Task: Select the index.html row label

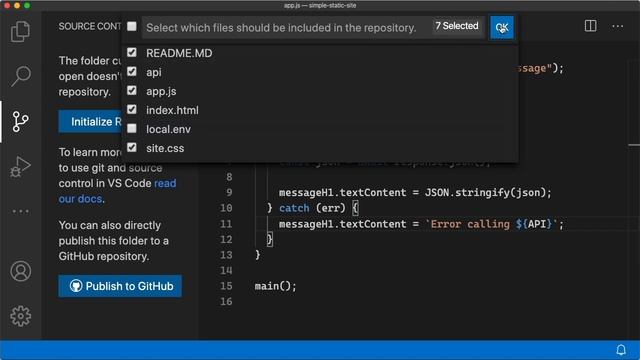Action: pyautogui.click(x=172, y=110)
